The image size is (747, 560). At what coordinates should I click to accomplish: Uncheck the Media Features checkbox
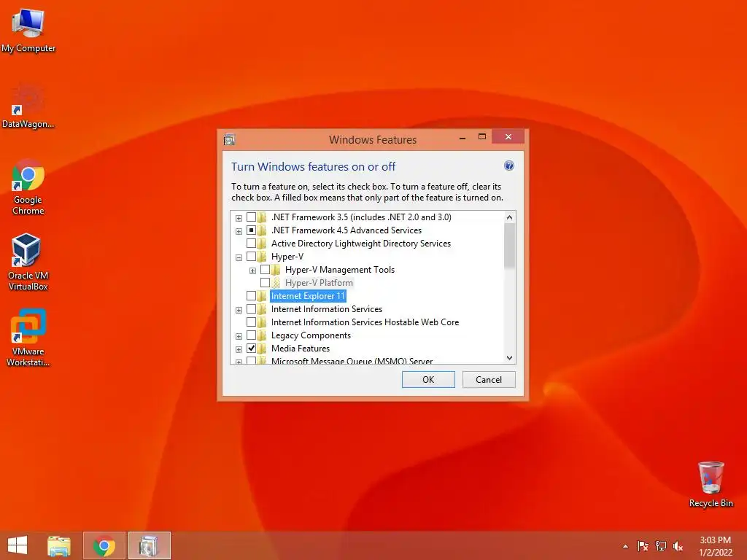pyautogui.click(x=251, y=349)
